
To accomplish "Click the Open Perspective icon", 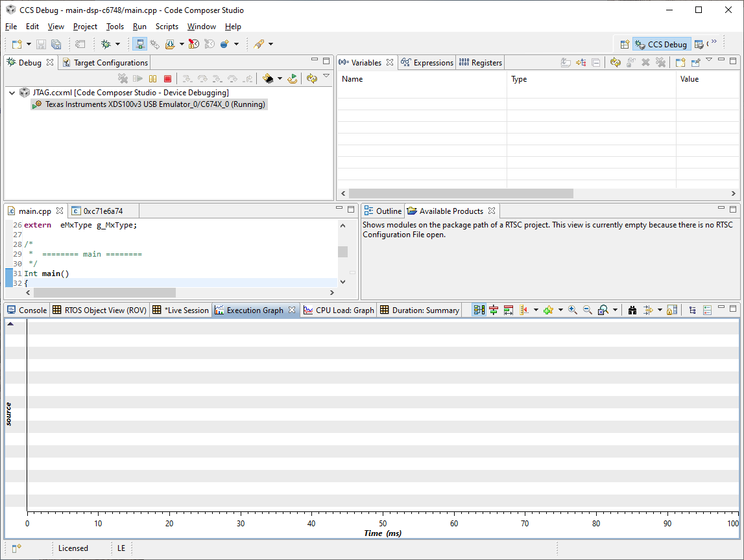I will point(625,44).
